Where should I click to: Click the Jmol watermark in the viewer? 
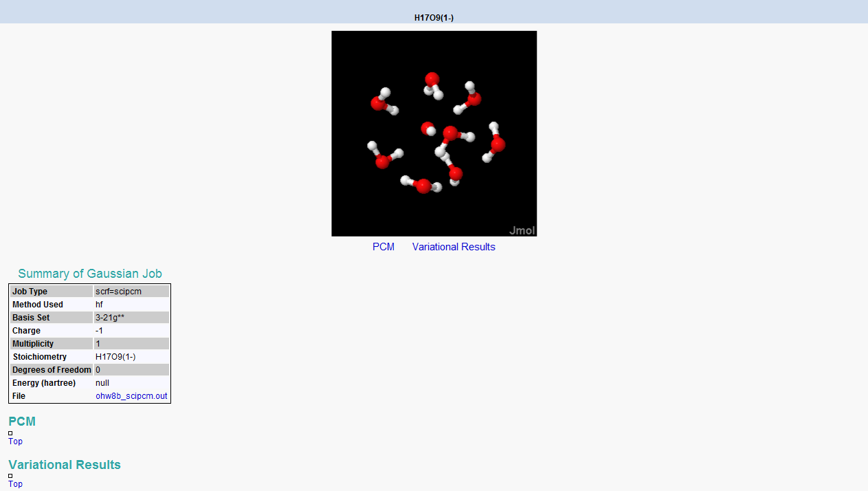point(522,230)
